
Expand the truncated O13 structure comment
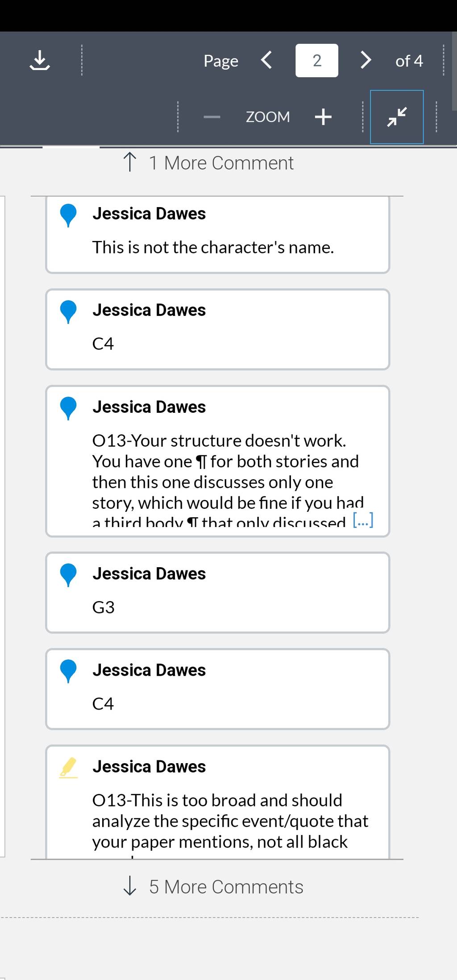pyautogui.click(x=363, y=519)
